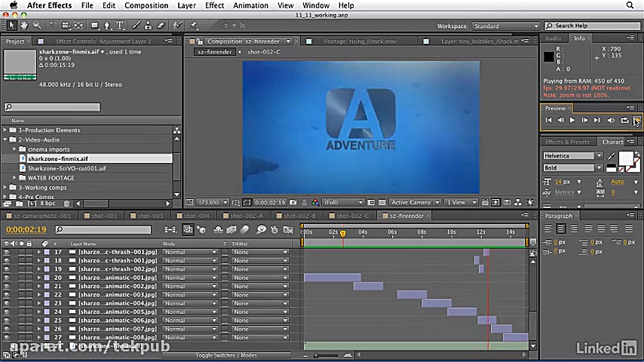Open the Composition menu

(146, 5)
